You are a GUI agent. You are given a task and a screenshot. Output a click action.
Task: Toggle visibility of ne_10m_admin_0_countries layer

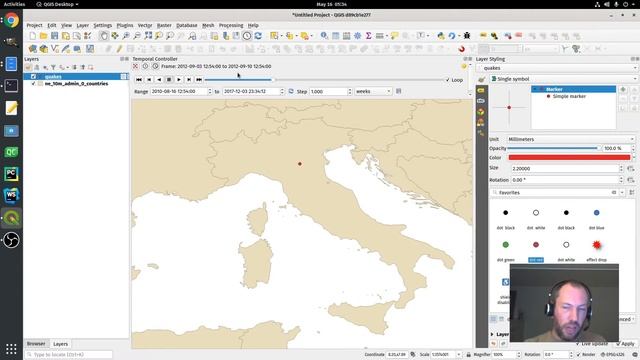(x=33, y=84)
